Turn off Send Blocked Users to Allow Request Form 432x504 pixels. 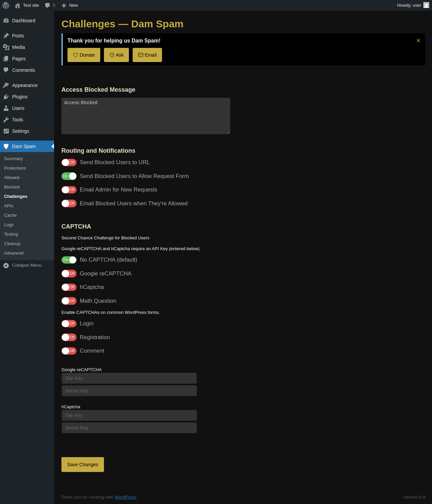click(69, 176)
